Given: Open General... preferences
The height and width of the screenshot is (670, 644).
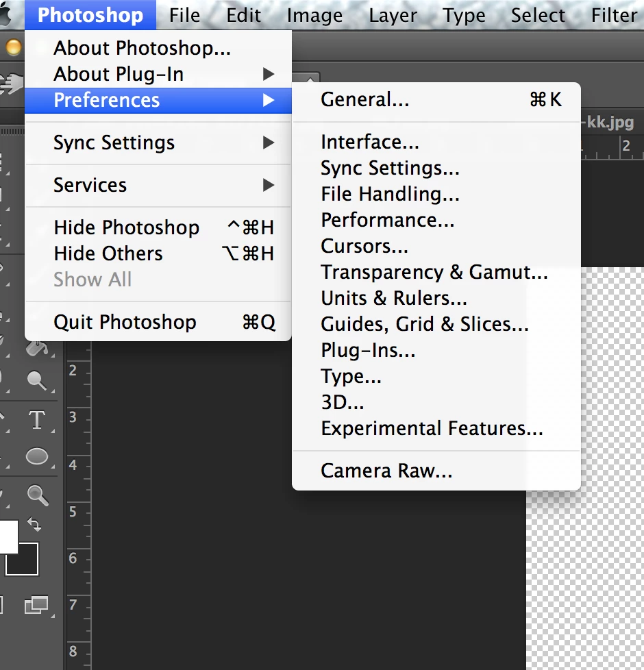Looking at the screenshot, I should pos(436,99).
